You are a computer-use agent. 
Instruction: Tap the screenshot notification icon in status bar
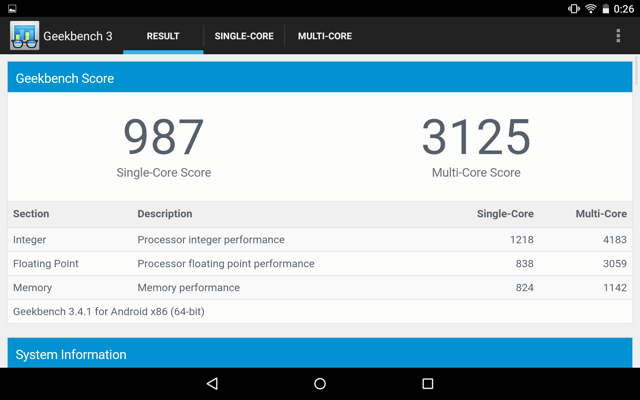[12, 9]
